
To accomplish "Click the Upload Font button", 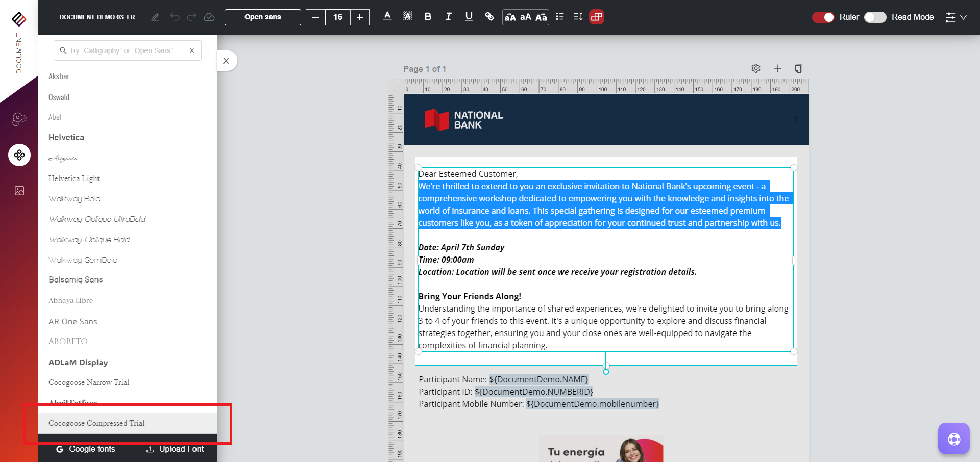I will pos(175,449).
